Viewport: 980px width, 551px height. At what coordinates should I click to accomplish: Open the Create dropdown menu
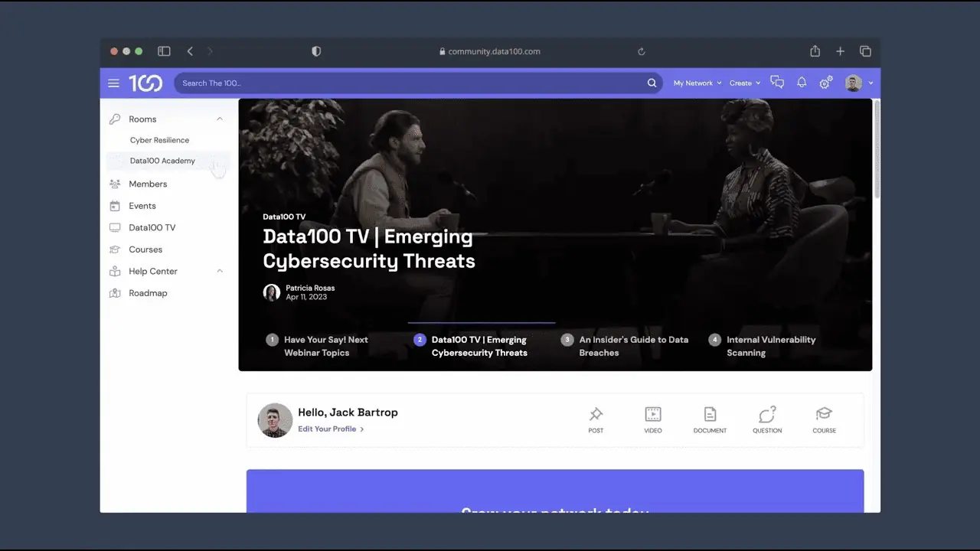(x=744, y=83)
